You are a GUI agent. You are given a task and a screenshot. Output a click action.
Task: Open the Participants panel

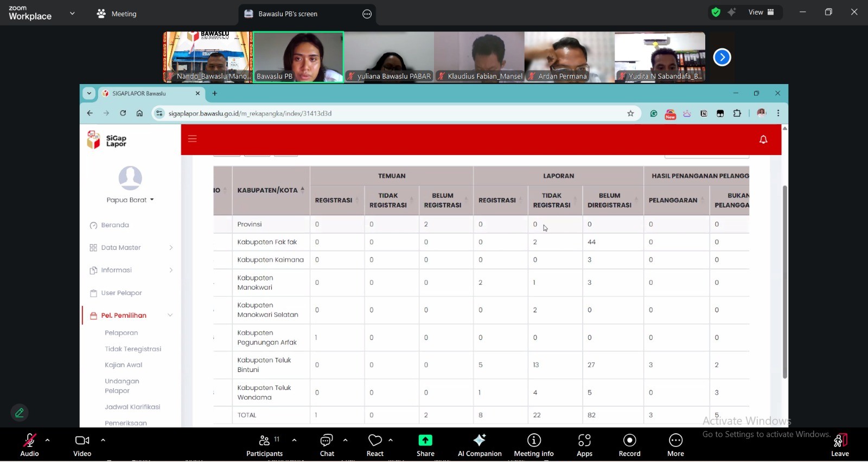tap(264, 445)
